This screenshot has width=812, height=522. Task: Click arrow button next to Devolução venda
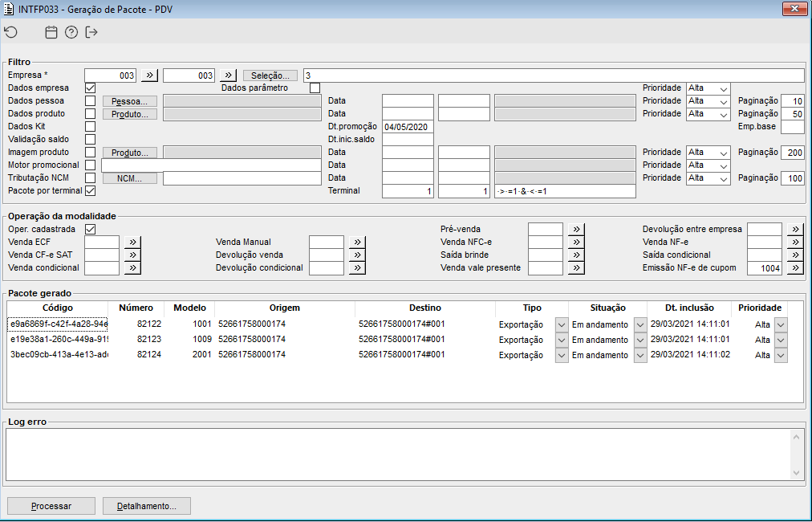(357, 255)
